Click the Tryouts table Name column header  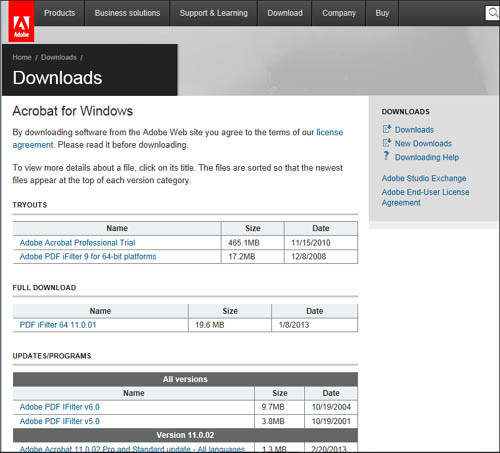tap(117, 228)
